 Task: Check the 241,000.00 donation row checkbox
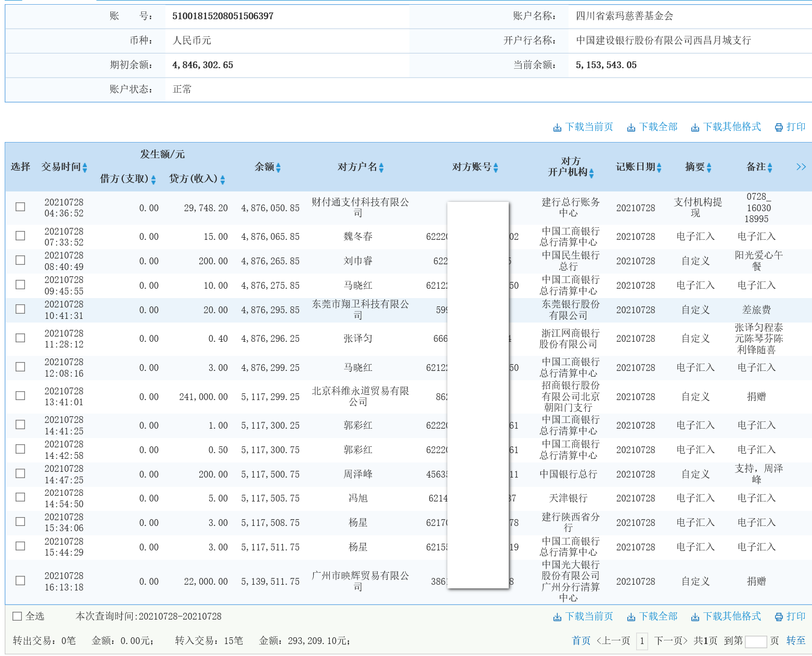(20, 395)
